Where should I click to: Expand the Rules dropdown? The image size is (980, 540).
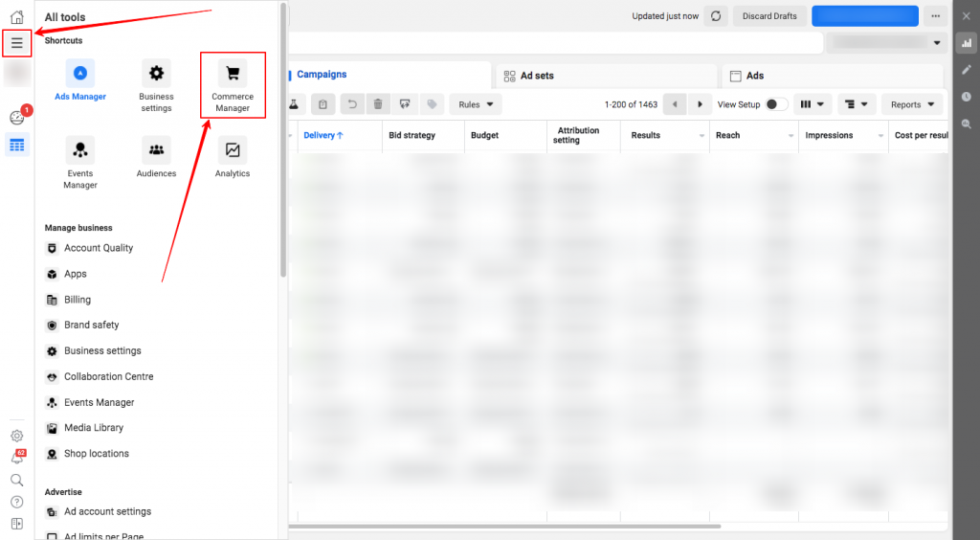click(x=476, y=104)
